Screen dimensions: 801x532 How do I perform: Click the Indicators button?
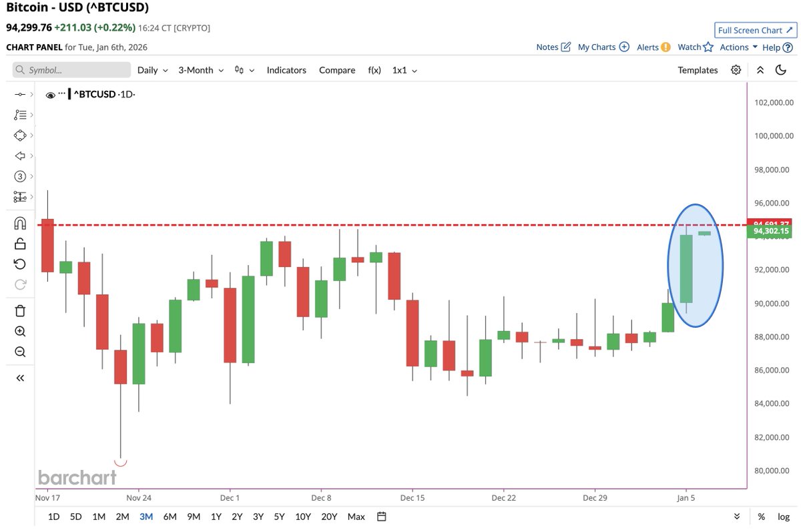point(286,69)
